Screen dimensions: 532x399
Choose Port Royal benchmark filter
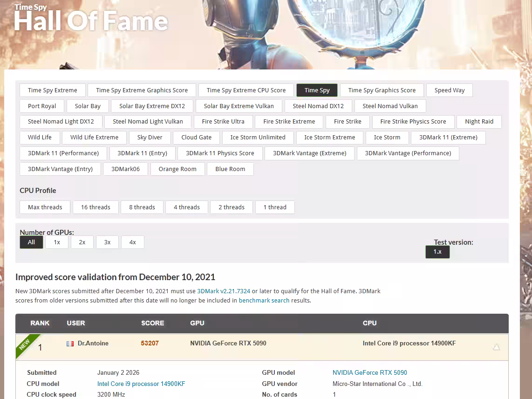[42, 106]
